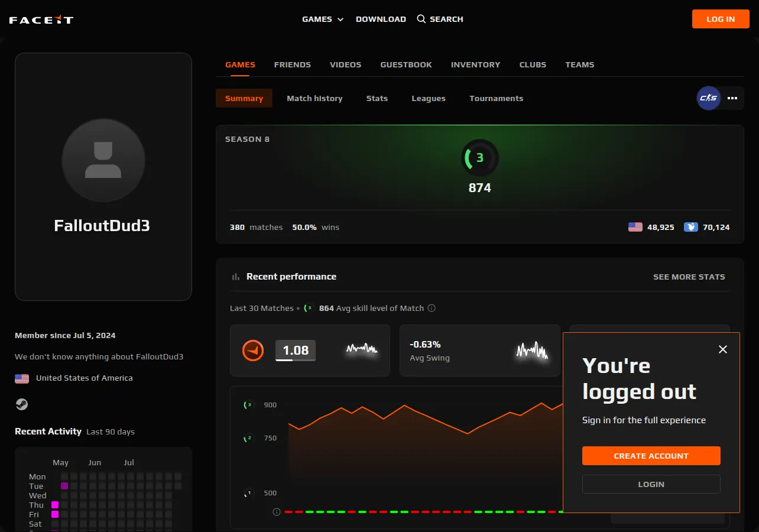This screenshot has width=759, height=532.
Task: Open the three-dots more games menu
Action: coord(732,98)
